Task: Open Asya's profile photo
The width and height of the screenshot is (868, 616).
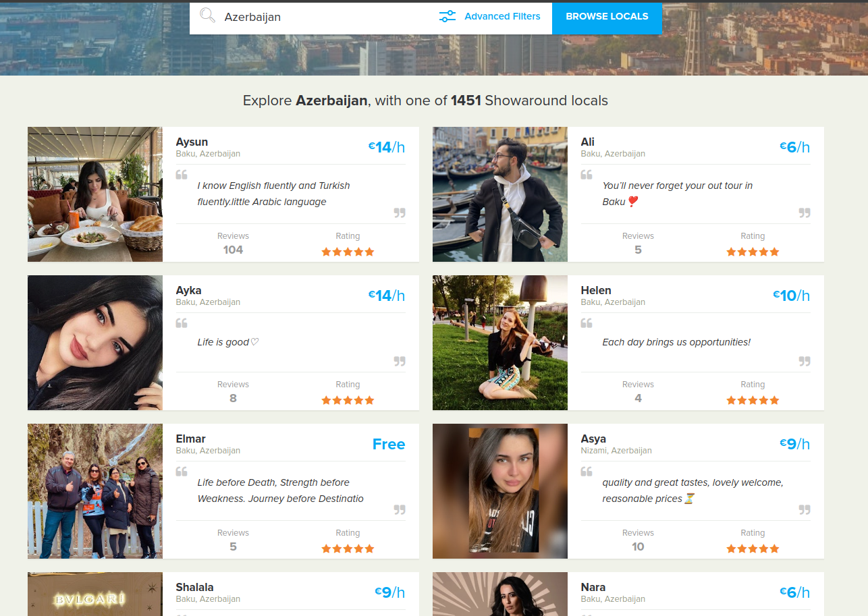Action: 500,491
